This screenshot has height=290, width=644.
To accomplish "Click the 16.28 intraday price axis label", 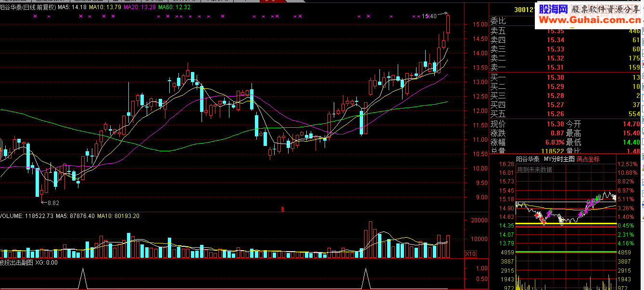I will click(506, 164).
